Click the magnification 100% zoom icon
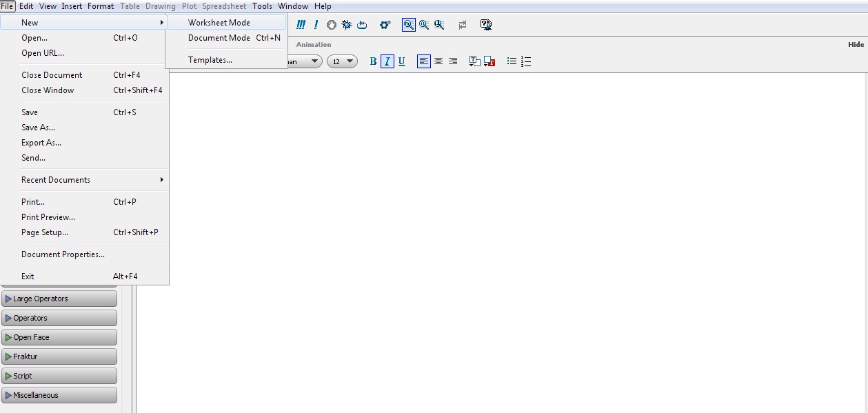The width and height of the screenshot is (868, 413). (x=410, y=24)
